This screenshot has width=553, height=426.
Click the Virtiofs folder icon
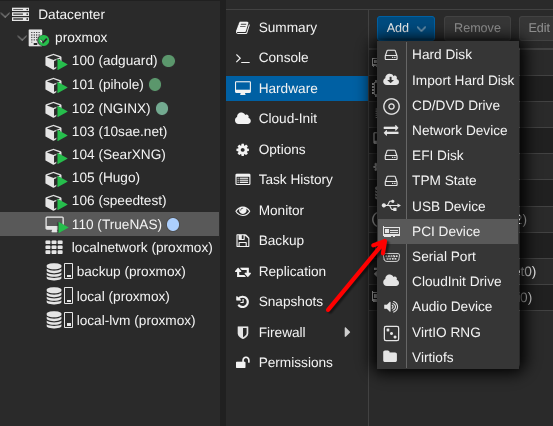point(390,357)
